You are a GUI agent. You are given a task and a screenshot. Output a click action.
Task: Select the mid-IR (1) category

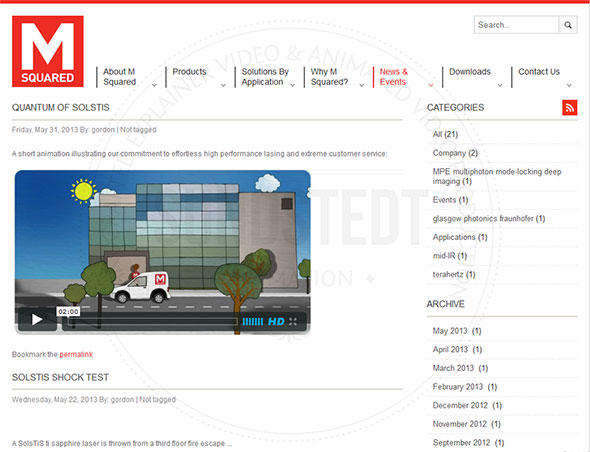point(450,256)
